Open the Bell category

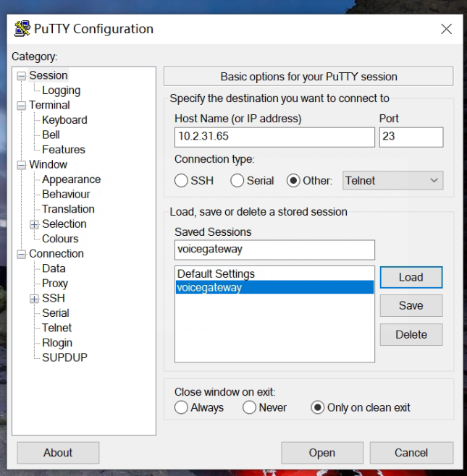coord(51,135)
